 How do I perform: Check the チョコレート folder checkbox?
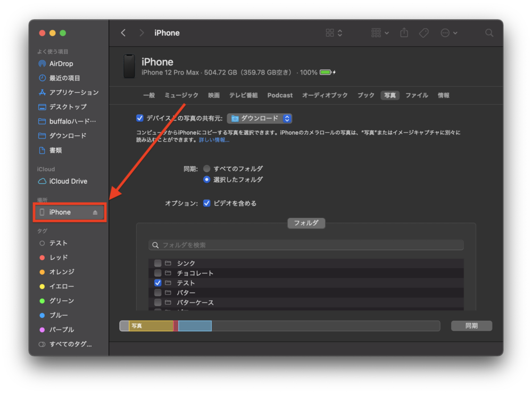tap(158, 273)
